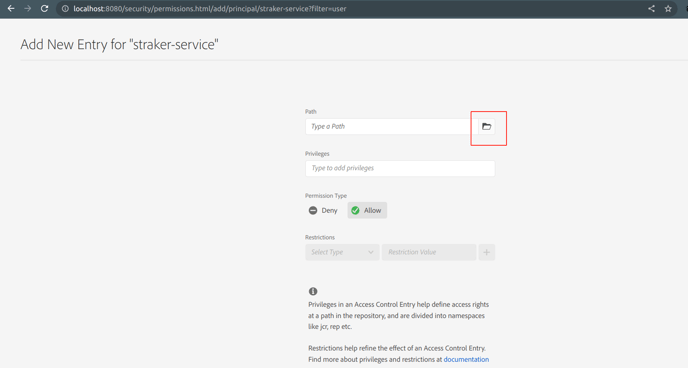The image size is (688, 368).
Task: Bookmark this page with star icon
Action: point(668,8)
